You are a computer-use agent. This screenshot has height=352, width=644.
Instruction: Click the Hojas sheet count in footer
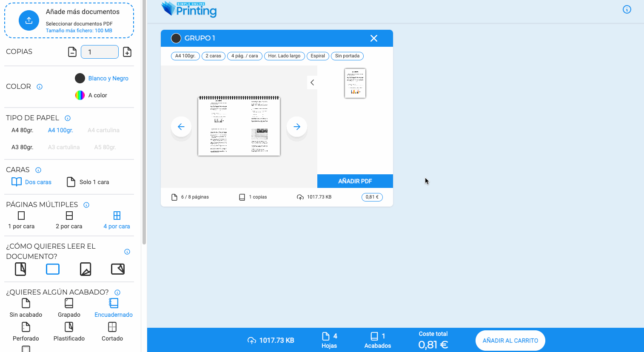(x=329, y=340)
